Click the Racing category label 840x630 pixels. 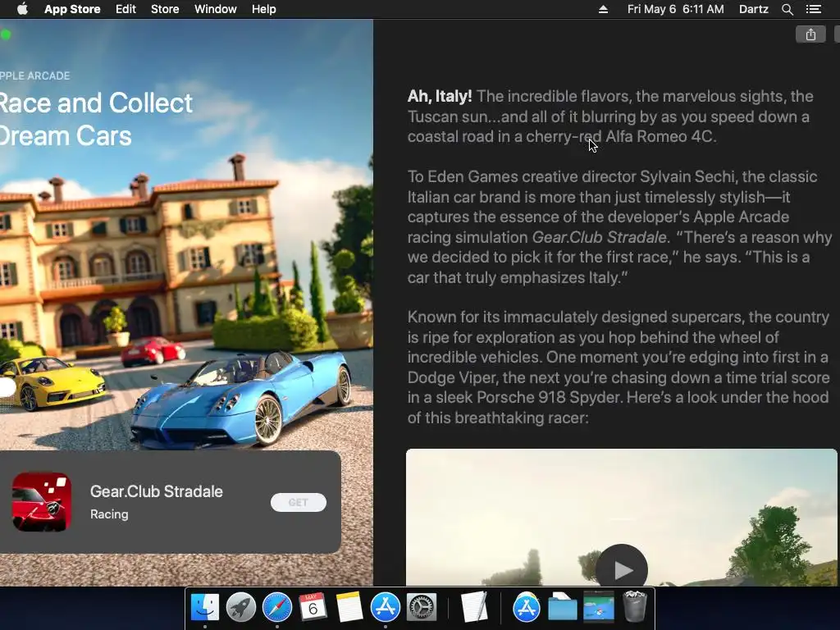point(109,514)
